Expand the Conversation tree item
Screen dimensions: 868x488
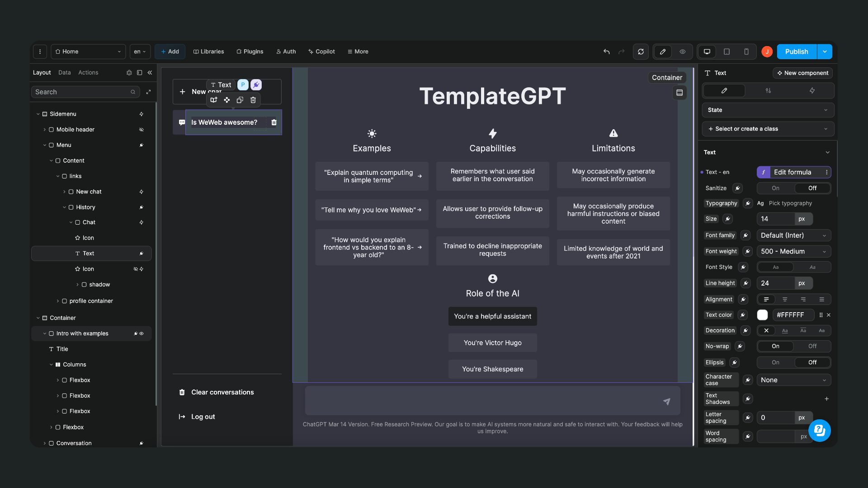point(45,443)
